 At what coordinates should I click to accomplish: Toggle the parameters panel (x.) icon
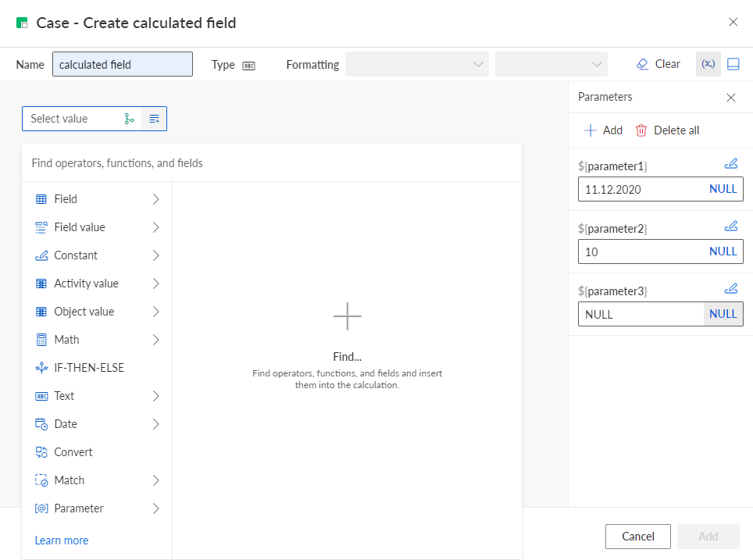coord(708,64)
